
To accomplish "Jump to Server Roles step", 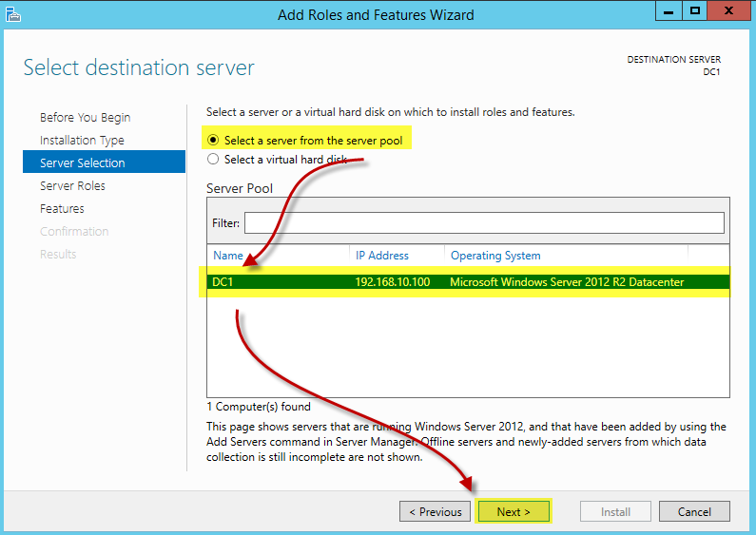I will click(x=72, y=186).
